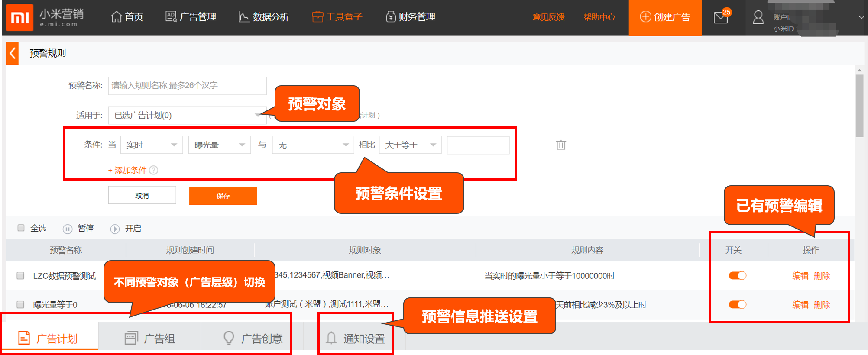868x355 pixels.
Task: Click the 预警名称 name input field
Action: click(x=187, y=86)
